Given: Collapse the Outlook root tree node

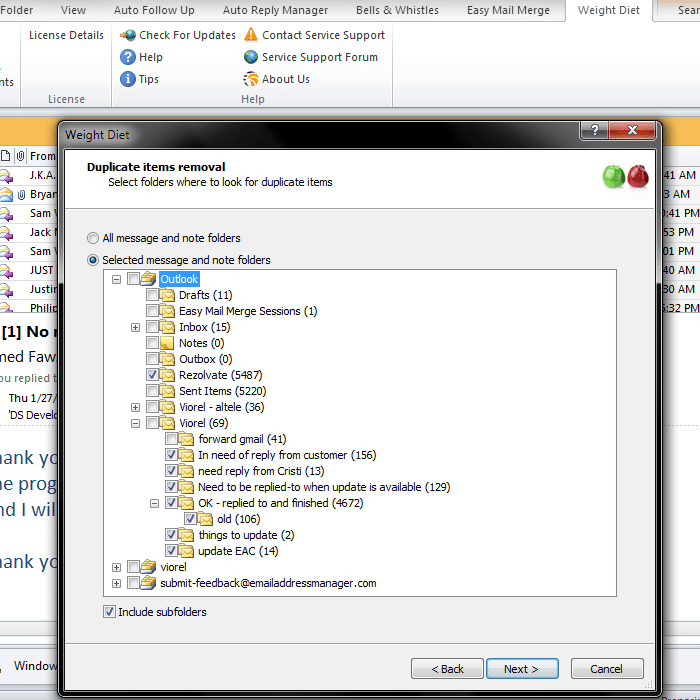Looking at the screenshot, I should [x=117, y=279].
